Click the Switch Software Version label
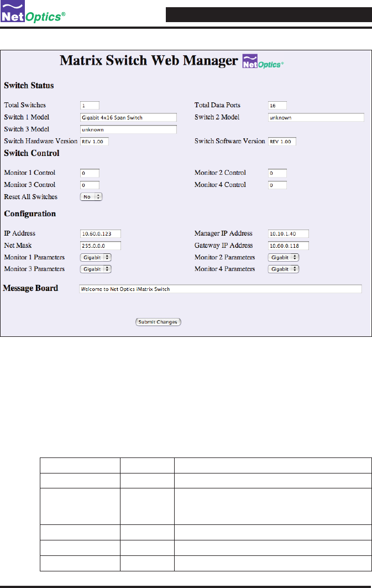The height and width of the screenshot is (588, 372). coord(229,141)
